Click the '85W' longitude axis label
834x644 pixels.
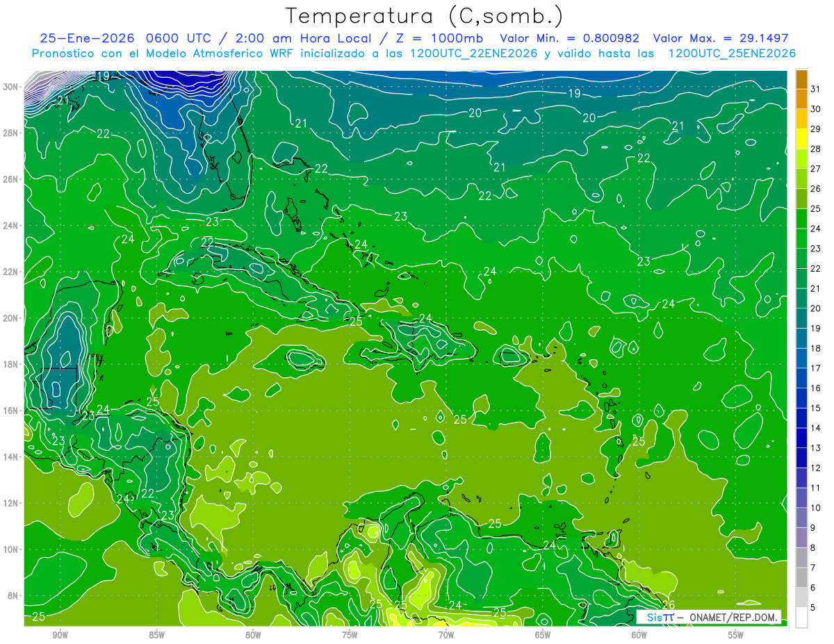156,635
